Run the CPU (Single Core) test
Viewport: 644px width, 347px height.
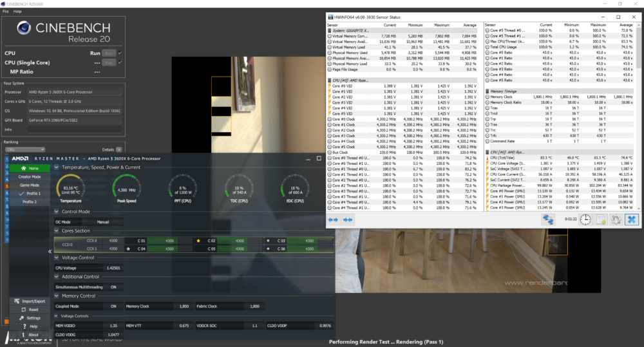click(x=109, y=63)
